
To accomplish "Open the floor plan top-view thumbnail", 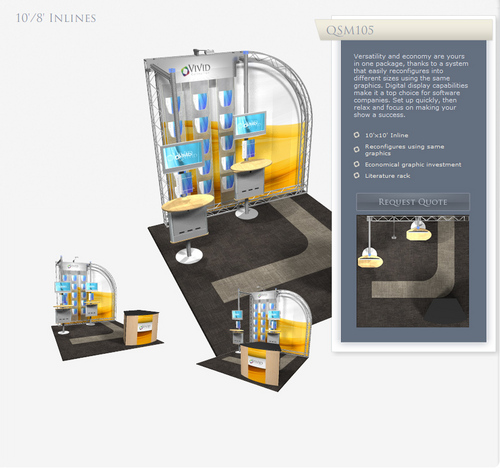I will tap(413, 271).
